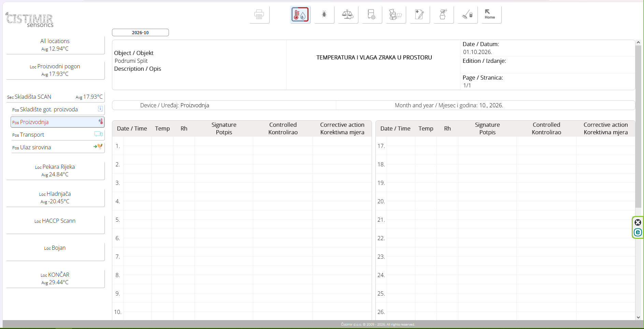The image size is (644, 329).
Task: Click the thermometer icon beside Proizvodnja
Action: (x=101, y=122)
